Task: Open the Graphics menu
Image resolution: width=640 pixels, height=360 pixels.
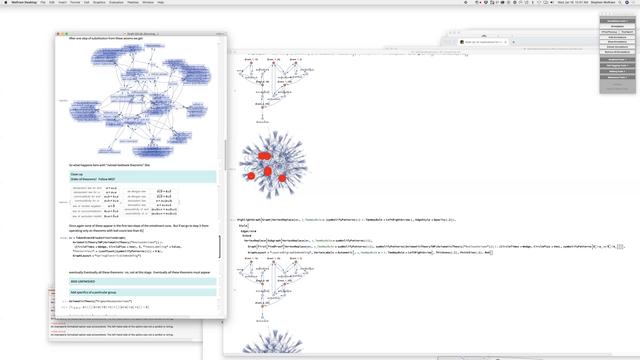Action: point(99,2)
